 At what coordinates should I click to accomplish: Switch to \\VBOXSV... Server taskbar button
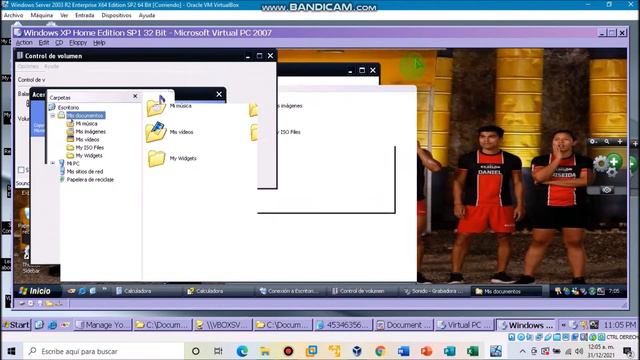pos(223,325)
